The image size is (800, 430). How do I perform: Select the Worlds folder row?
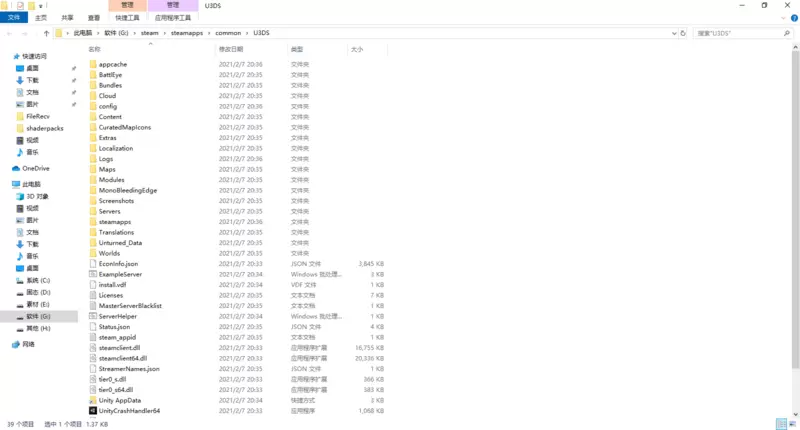(x=237, y=253)
